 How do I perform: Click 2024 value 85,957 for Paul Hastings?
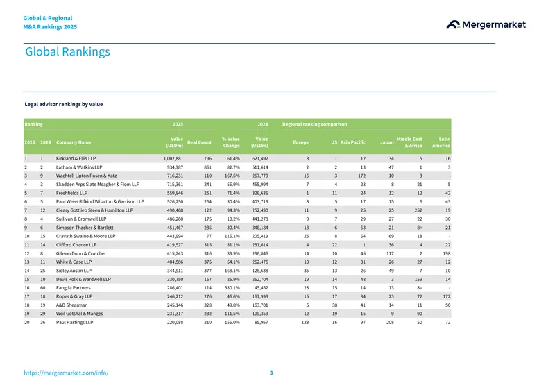coord(262,322)
